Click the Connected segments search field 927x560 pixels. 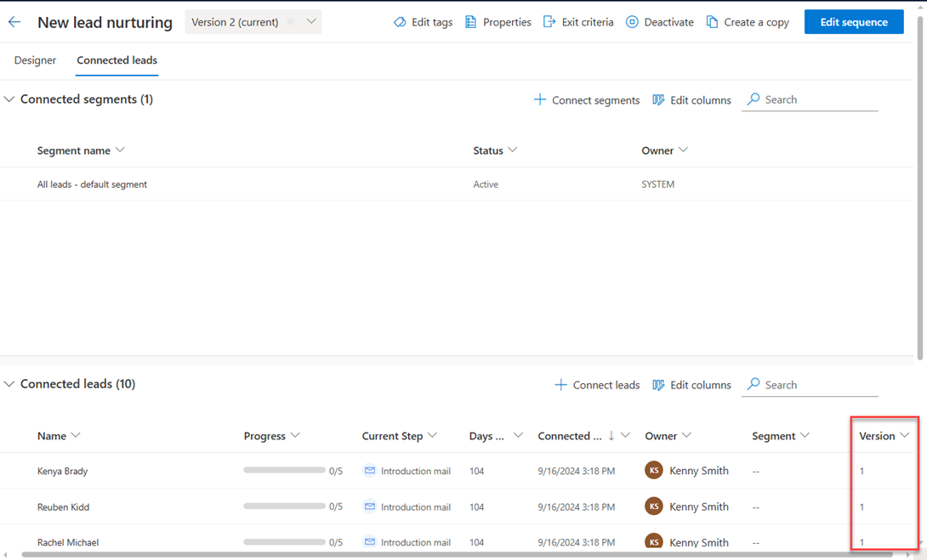tap(810, 99)
